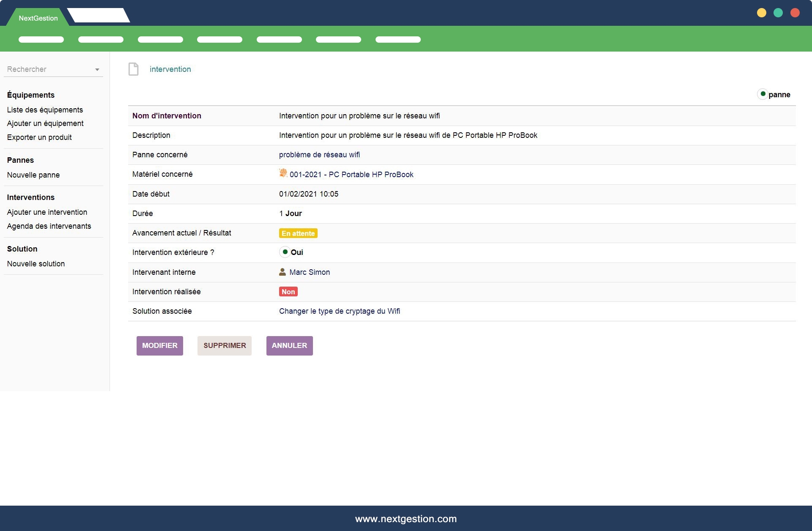The width and height of the screenshot is (812, 531).
Task: Click the yellow window control dot
Action: (x=762, y=13)
